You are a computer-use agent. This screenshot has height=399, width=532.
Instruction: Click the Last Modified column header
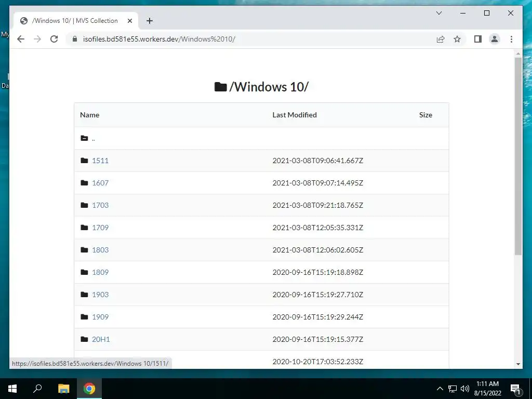pyautogui.click(x=295, y=115)
